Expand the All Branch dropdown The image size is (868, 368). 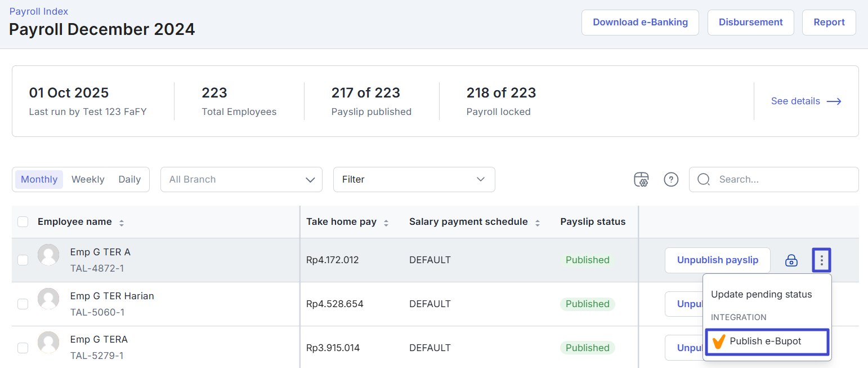coord(241,179)
